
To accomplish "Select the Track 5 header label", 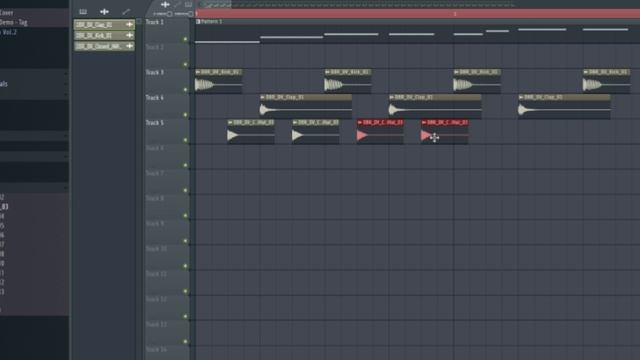I will (155, 123).
